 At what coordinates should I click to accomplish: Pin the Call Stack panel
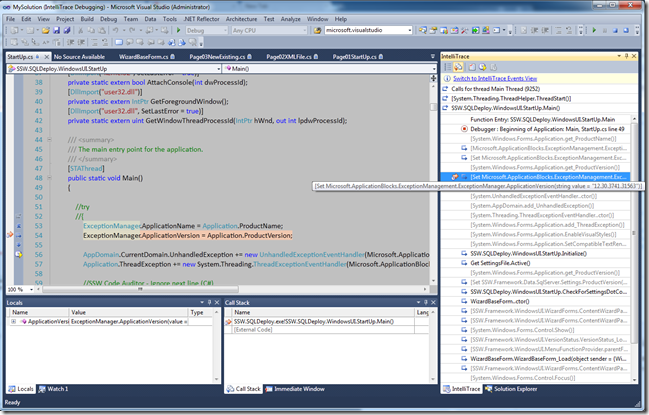click(426, 302)
